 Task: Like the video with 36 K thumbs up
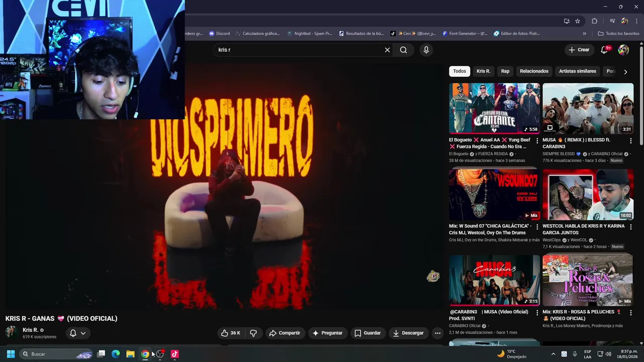coord(231,333)
